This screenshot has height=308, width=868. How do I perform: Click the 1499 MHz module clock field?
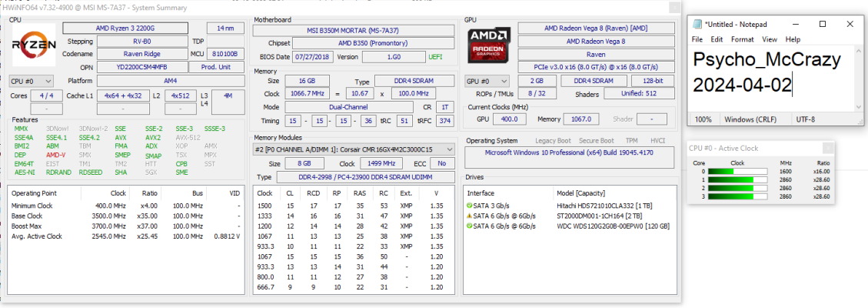tap(381, 163)
